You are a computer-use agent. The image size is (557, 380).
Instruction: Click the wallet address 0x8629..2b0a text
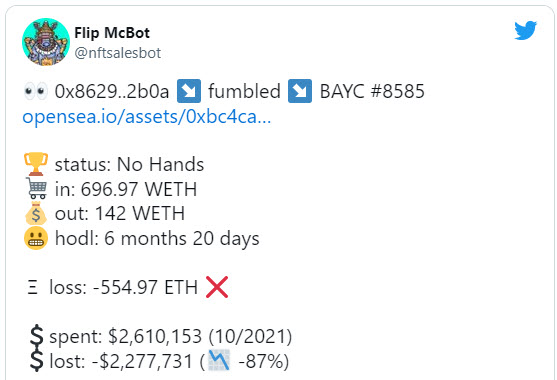click(x=112, y=91)
